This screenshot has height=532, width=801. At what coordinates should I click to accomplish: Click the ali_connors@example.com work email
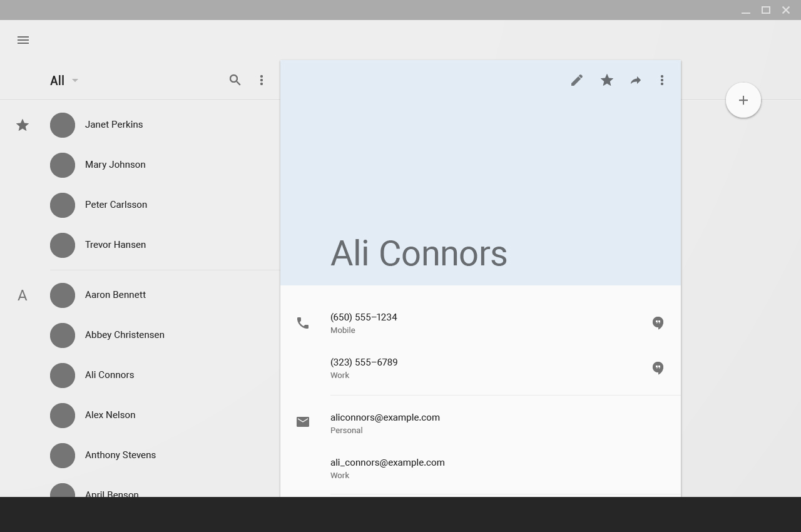387,463
